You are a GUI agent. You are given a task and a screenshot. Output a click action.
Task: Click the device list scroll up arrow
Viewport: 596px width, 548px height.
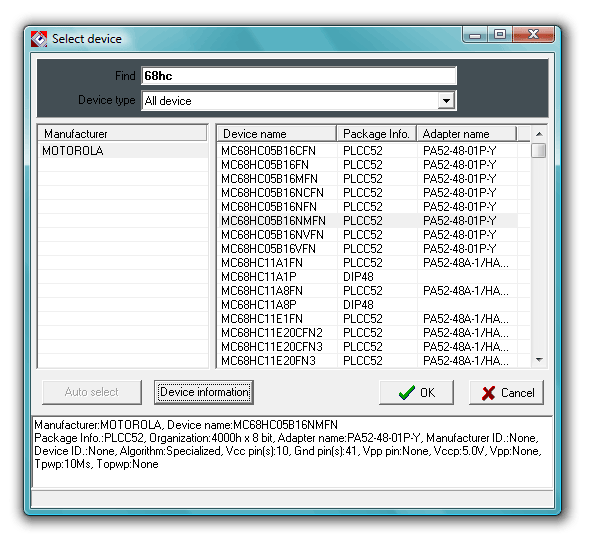point(539,134)
